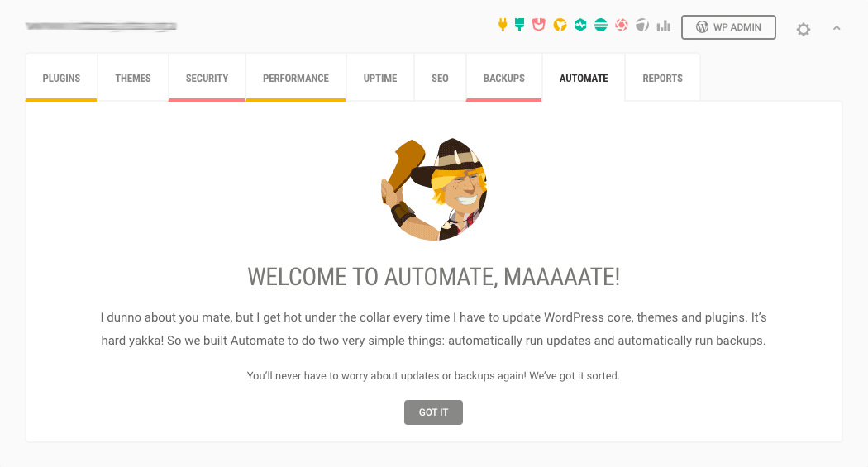Select the SEO tab

point(440,78)
